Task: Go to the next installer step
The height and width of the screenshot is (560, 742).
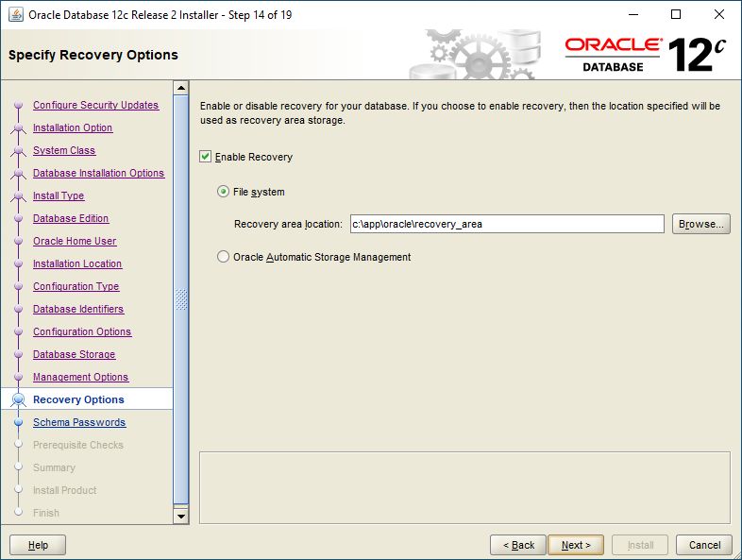Action: pos(576,545)
